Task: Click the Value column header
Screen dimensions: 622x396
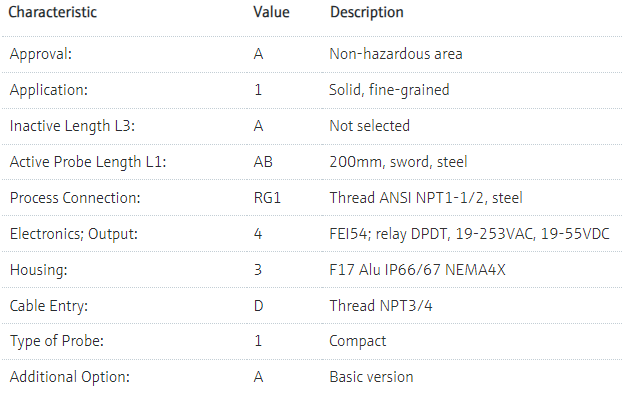Action: pyautogui.click(x=271, y=12)
